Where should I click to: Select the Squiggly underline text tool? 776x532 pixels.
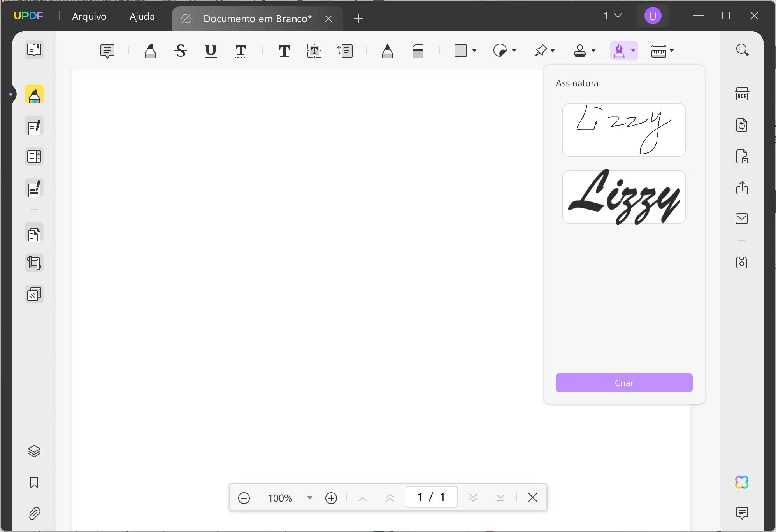point(241,51)
